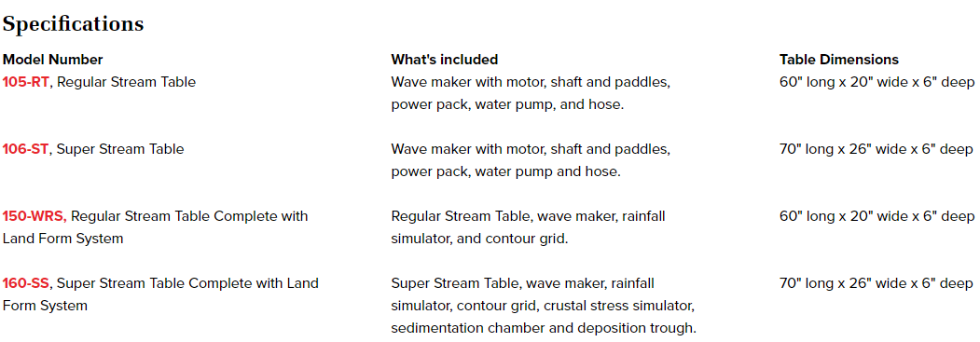The height and width of the screenshot is (342, 980).
Task: Click the crustal stress simulator description line
Action: pyautogui.click(x=543, y=306)
